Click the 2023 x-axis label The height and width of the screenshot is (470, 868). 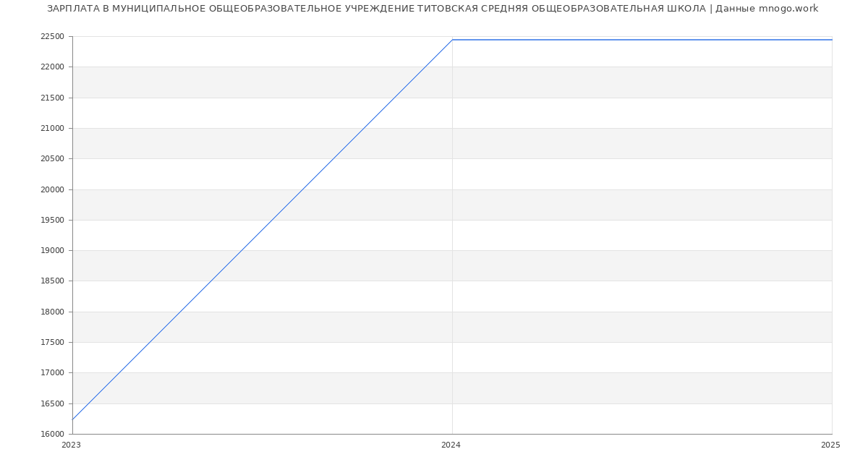71,445
